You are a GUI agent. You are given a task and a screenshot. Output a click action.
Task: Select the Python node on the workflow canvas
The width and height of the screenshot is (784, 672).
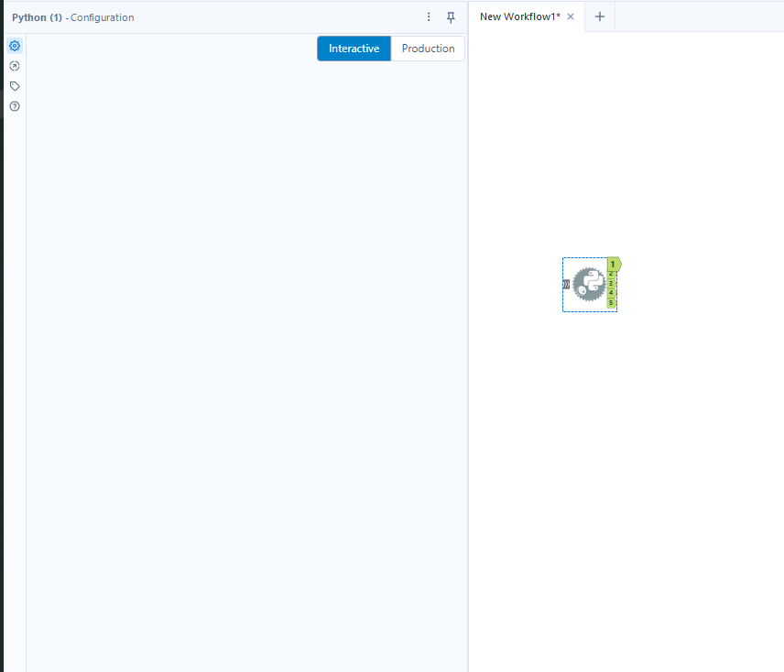[x=589, y=284]
